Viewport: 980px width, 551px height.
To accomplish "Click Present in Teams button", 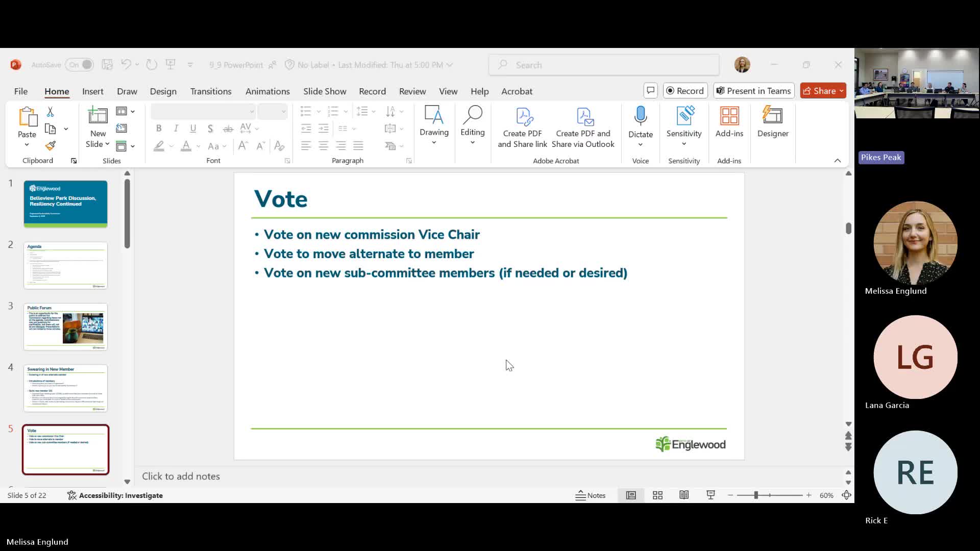I will point(753,91).
